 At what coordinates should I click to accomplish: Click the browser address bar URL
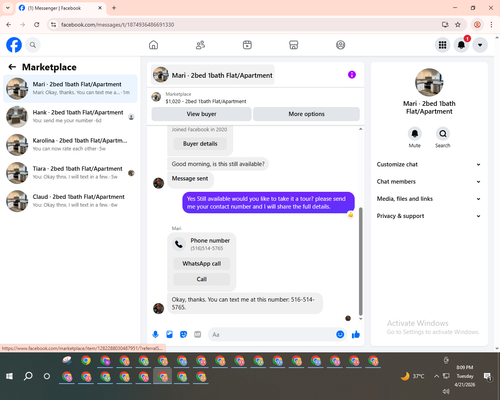117,25
